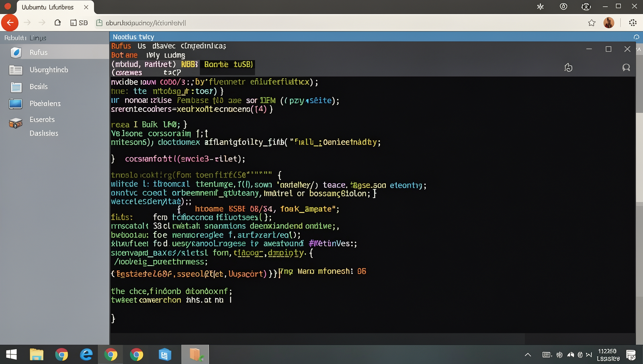The height and width of the screenshot is (364, 643).
Task: Go to the browser home page icon
Action: coord(57,22)
